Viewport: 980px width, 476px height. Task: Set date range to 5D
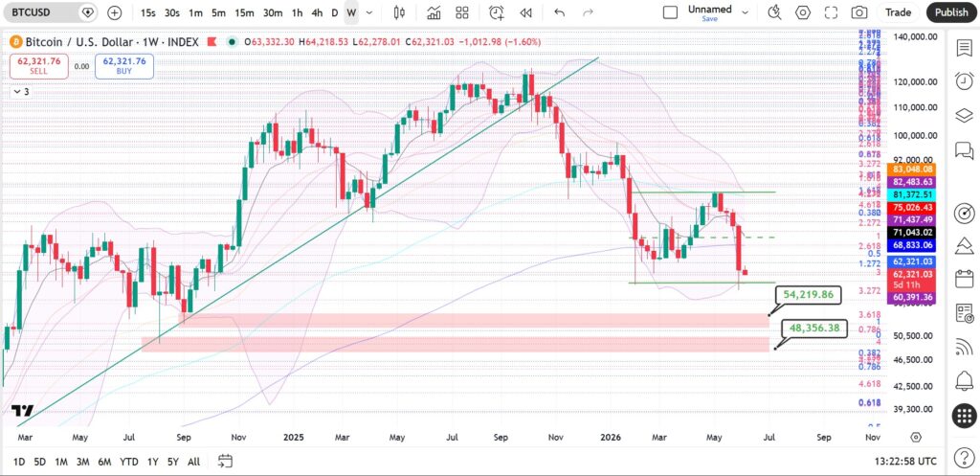40,462
